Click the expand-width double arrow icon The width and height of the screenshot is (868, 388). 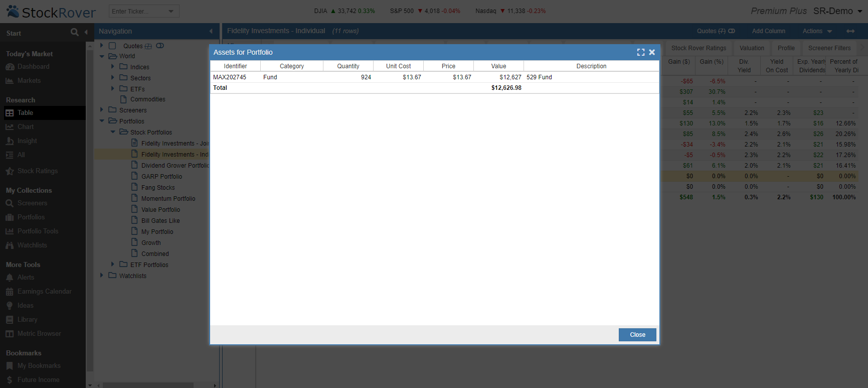[x=850, y=31]
